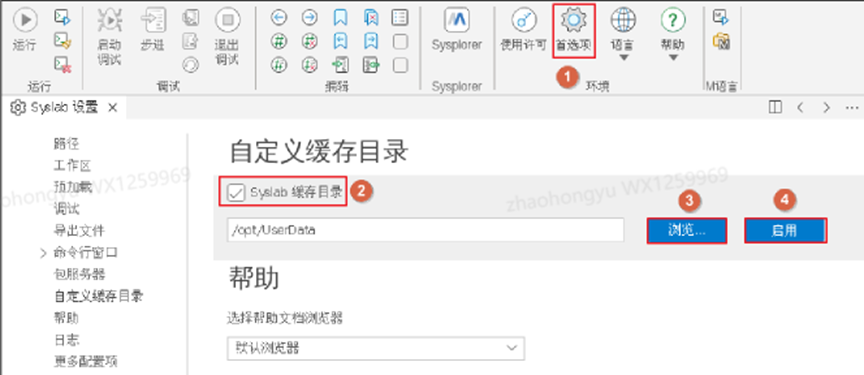
Task: Select 调试 in the settings sidebar
Action: [67, 209]
